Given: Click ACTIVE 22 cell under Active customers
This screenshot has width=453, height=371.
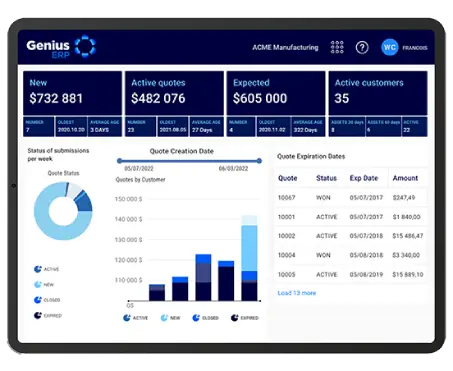Looking at the screenshot, I should pos(415,126).
